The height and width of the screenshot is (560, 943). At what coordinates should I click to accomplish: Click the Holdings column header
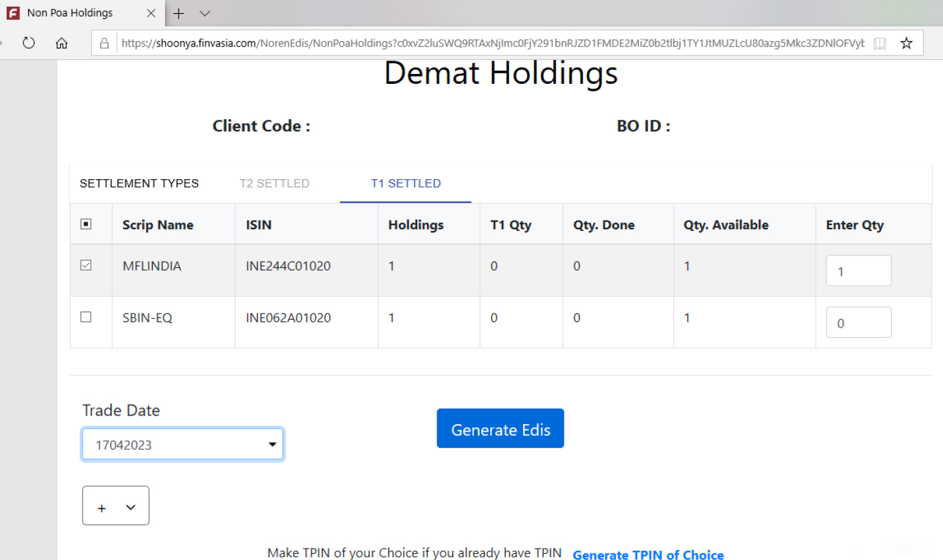(x=416, y=225)
